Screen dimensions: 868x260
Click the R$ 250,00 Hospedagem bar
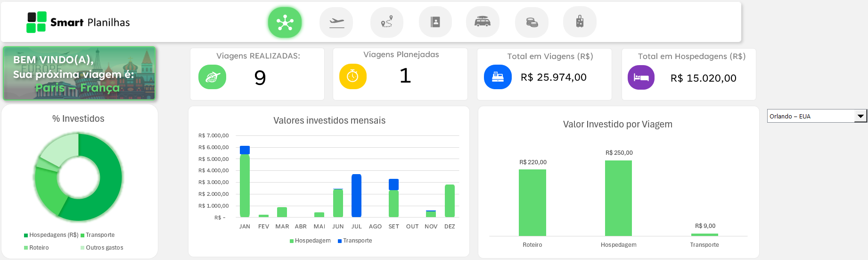point(618,198)
